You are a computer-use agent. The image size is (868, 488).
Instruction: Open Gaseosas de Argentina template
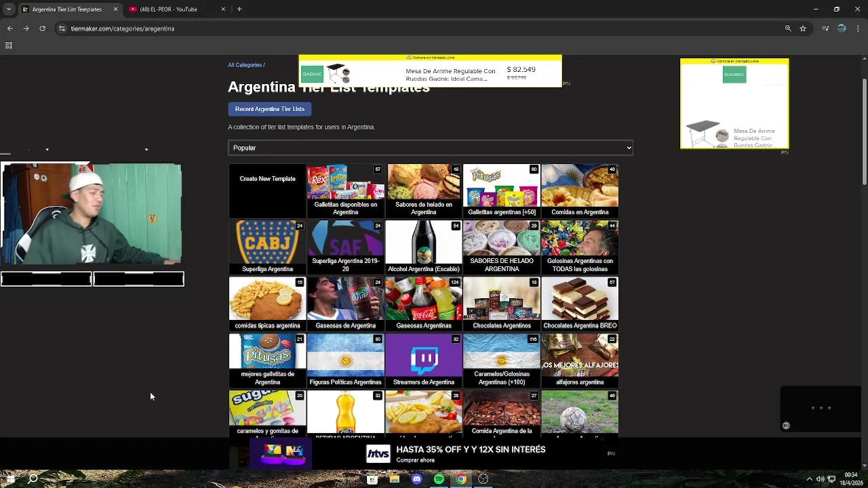coord(345,304)
